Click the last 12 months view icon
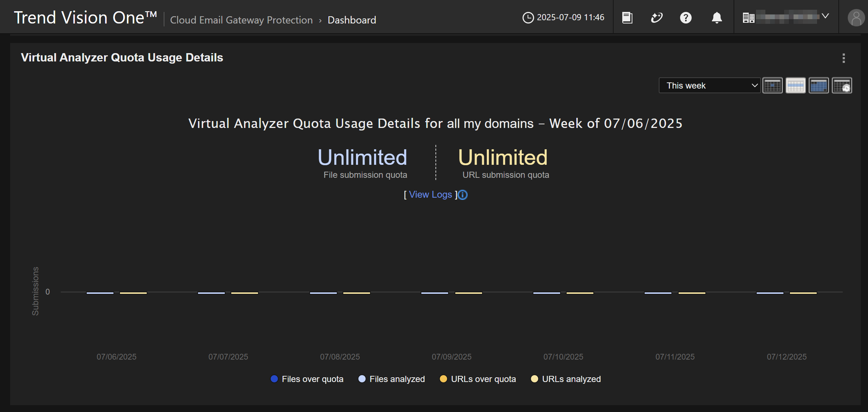Viewport: 868px width, 412px height. click(x=842, y=86)
